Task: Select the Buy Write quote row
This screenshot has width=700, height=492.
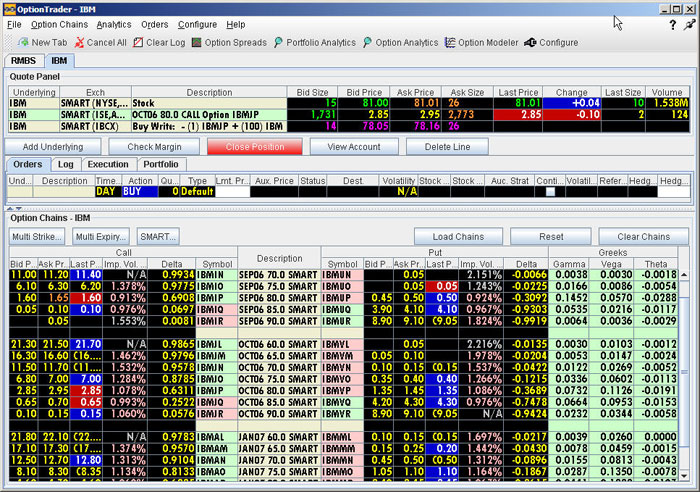Action: coord(349,126)
